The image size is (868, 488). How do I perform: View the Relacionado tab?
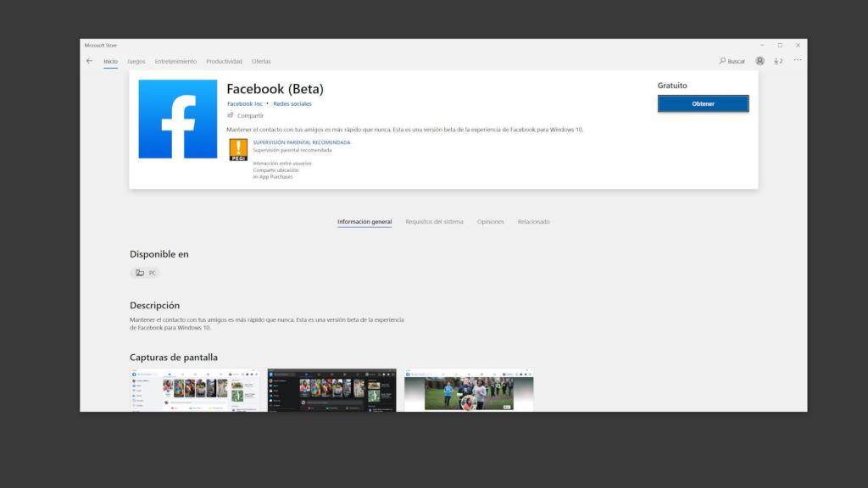click(533, 221)
